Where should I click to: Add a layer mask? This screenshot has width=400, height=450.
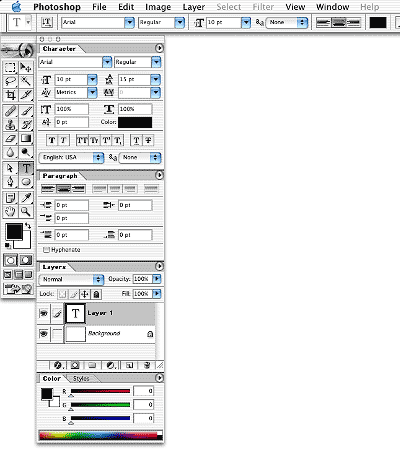(x=75, y=365)
